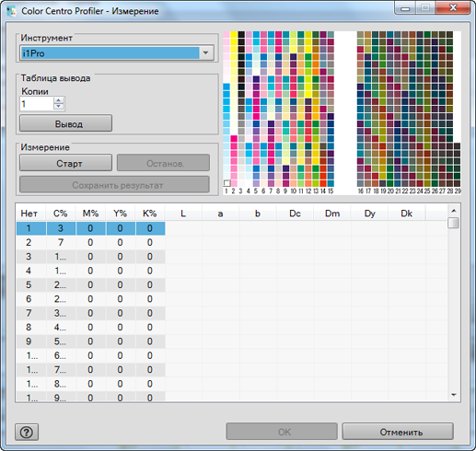Click the b column header
The height and width of the screenshot is (451, 476).
258,214
